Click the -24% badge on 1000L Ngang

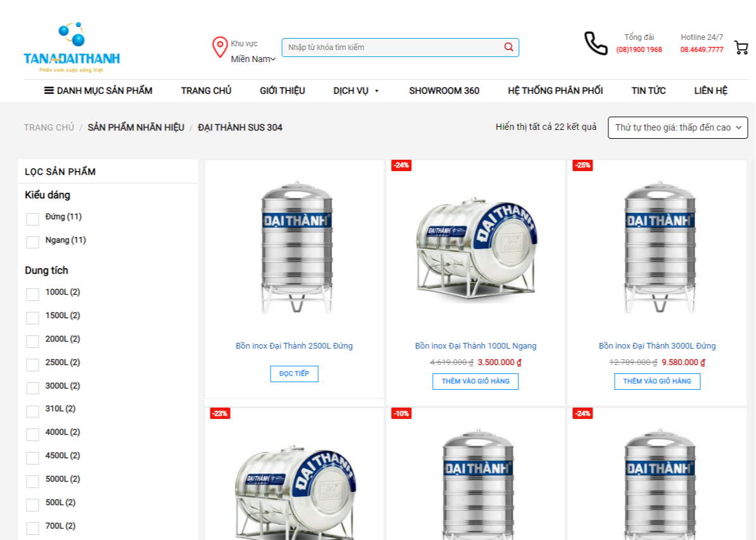[401, 165]
